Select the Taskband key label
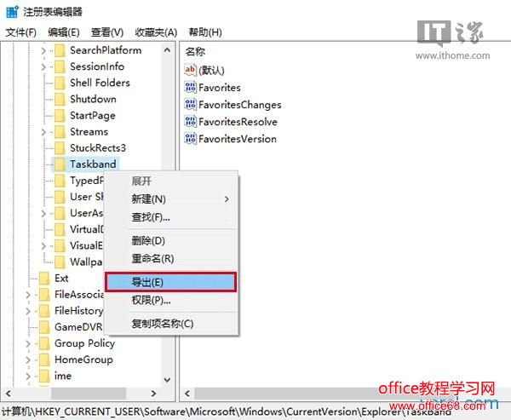 93,164
